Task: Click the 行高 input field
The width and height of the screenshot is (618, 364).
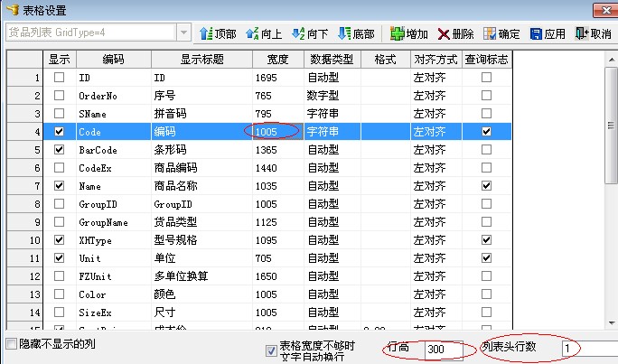Action: click(445, 349)
